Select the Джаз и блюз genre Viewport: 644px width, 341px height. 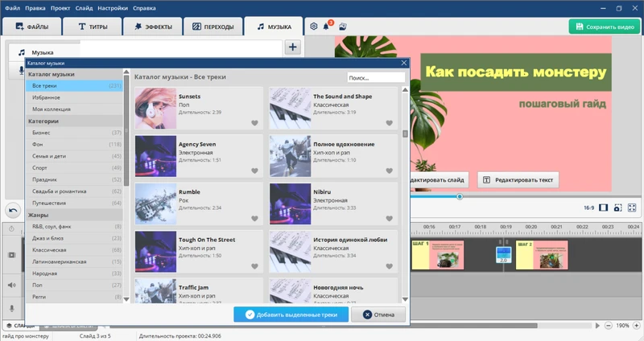tap(74, 238)
